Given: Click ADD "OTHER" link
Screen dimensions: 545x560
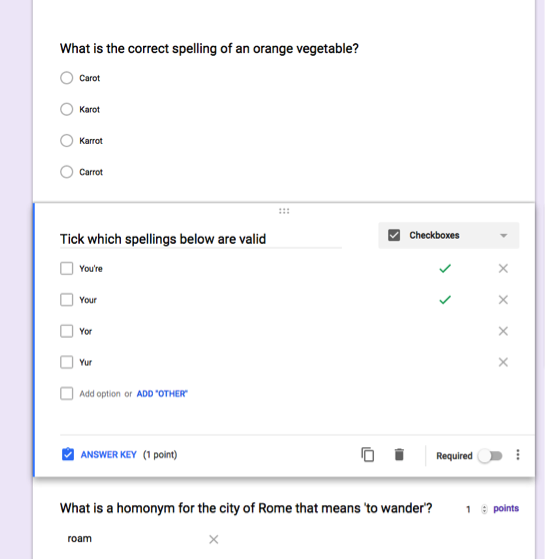Looking at the screenshot, I should point(162,394).
